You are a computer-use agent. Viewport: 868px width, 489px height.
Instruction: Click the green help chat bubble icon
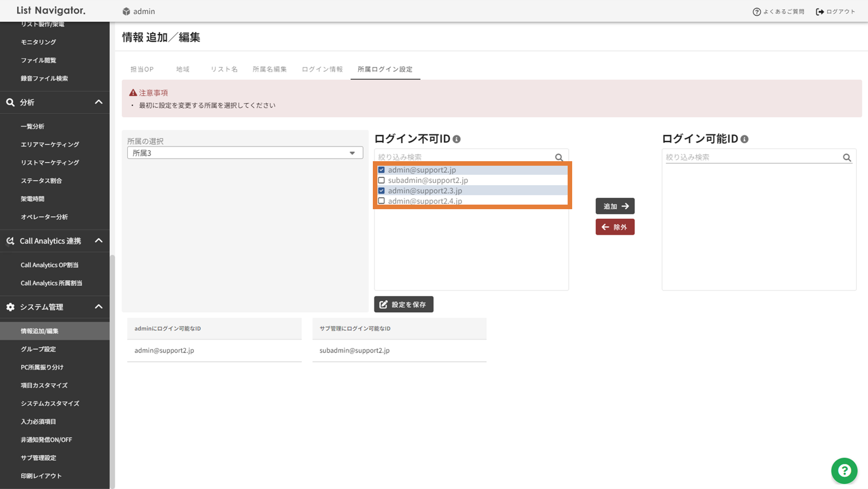[844, 471]
